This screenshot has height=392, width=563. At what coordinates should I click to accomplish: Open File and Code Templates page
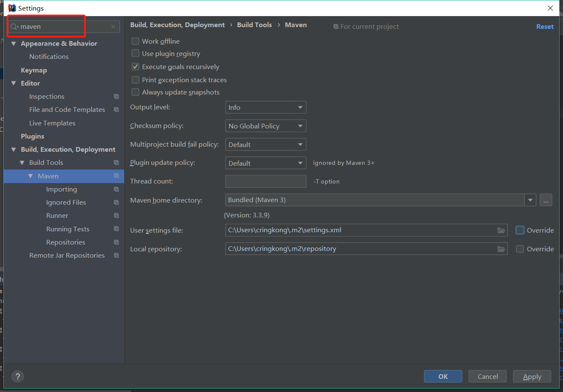coord(67,110)
